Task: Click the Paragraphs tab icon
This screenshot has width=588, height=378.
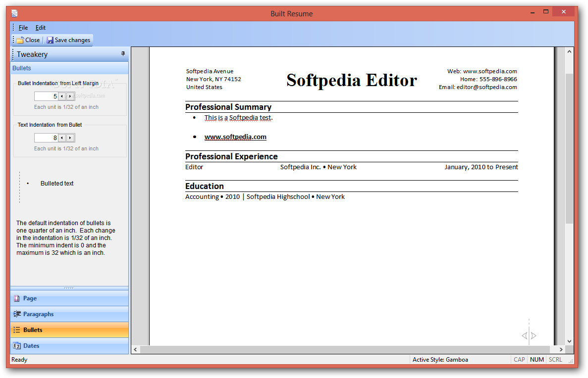Action: [x=17, y=314]
